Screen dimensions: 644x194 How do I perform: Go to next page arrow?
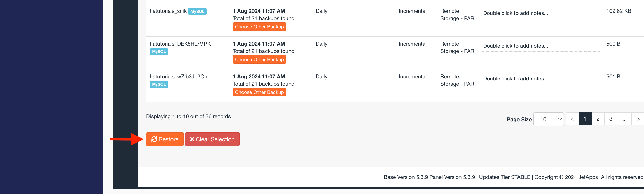click(638, 119)
